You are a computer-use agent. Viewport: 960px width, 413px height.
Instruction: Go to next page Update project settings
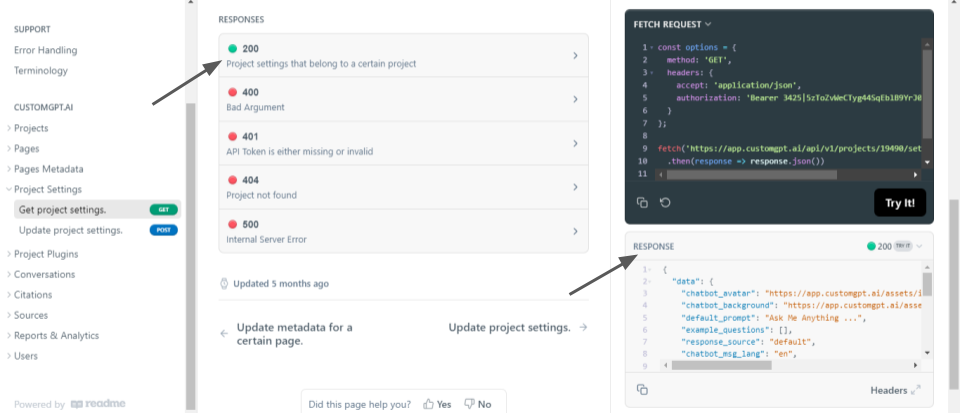pos(509,327)
